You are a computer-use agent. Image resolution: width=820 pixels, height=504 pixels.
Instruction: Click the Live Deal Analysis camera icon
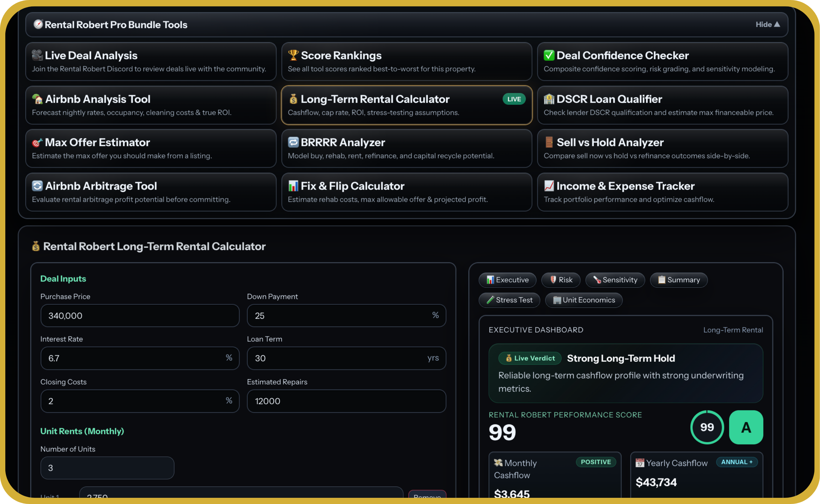(37, 55)
